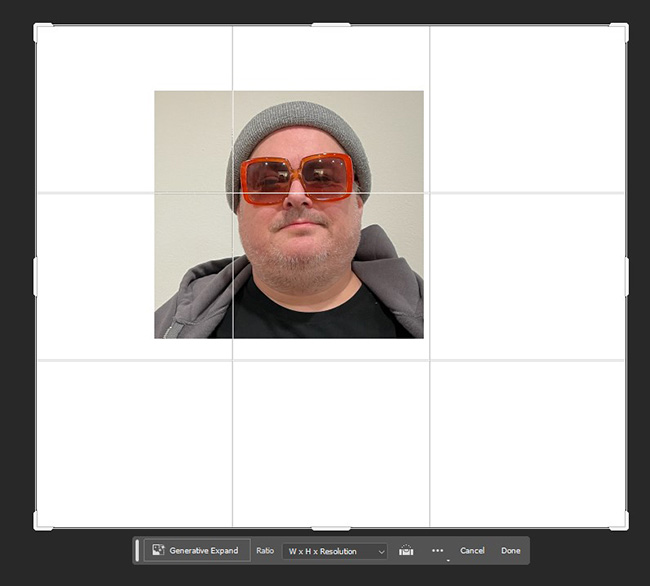Click the top-center crop edge handle
The width and height of the screenshot is (650, 586).
click(331, 25)
